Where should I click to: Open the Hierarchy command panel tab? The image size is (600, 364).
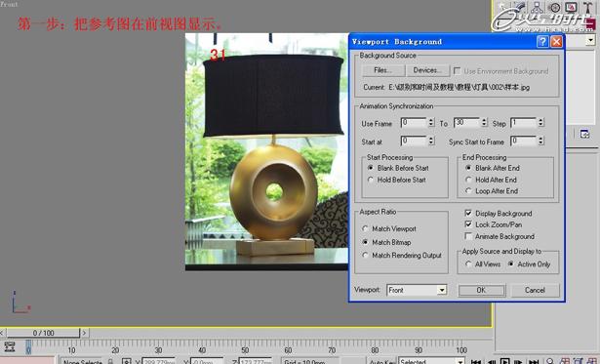tap(537, 7)
